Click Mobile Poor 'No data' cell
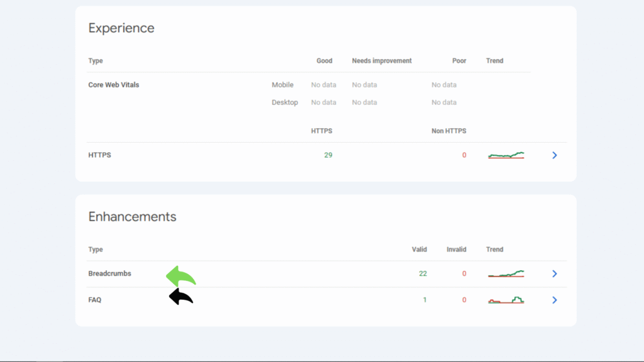This screenshot has width=644, height=362. [x=443, y=85]
